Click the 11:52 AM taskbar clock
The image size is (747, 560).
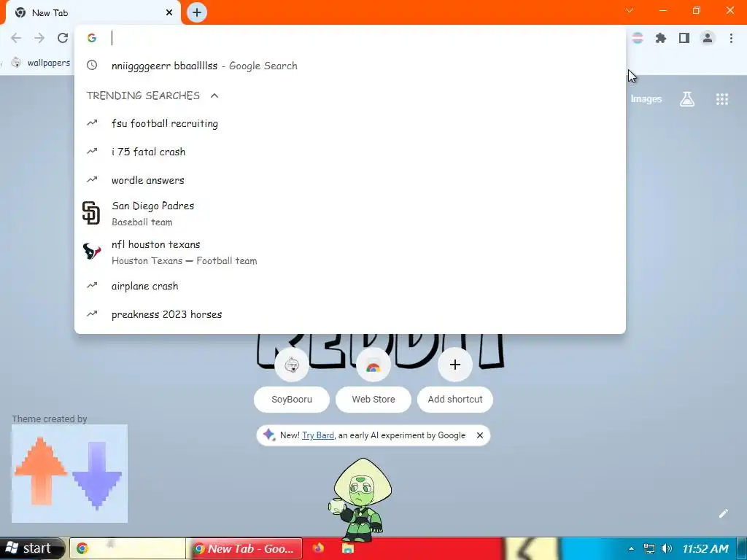tap(705, 548)
